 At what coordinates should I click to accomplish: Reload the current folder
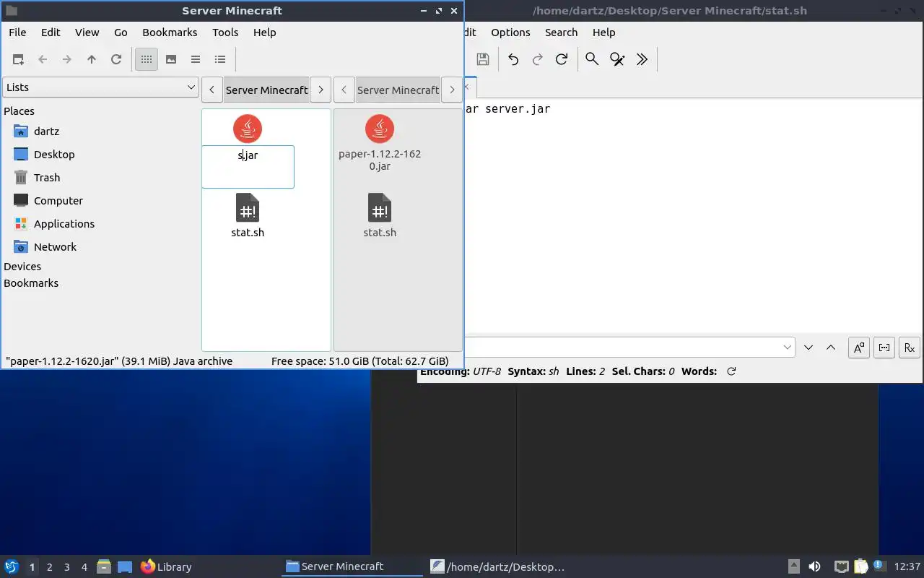[116, 59]
